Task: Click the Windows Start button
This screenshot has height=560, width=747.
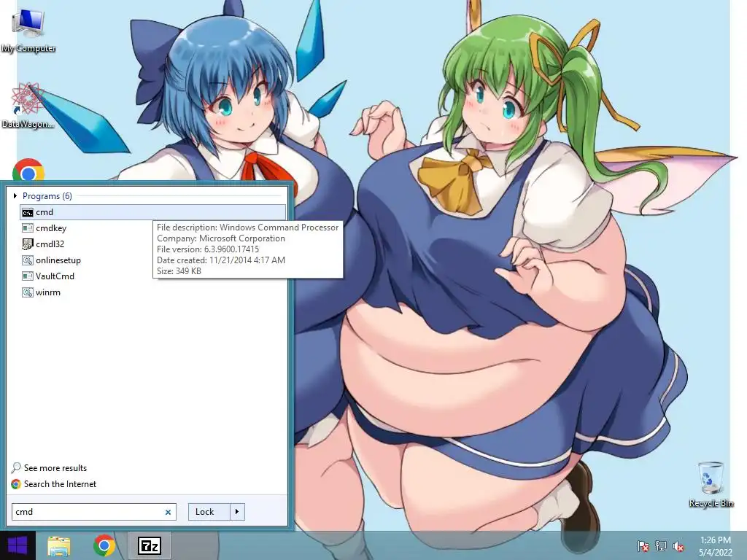Action: 18,545
